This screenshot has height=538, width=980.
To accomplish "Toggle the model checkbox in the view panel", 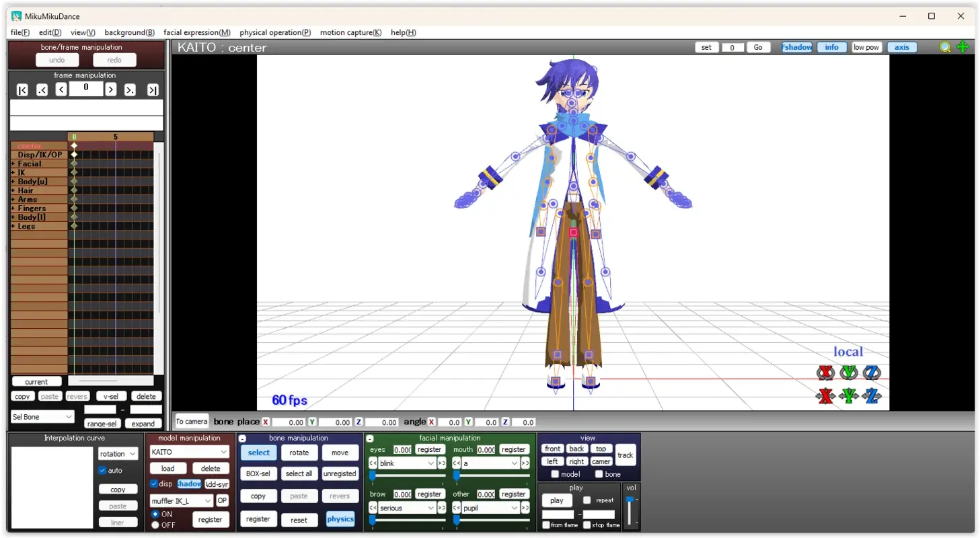I will (x=554, y=474).
